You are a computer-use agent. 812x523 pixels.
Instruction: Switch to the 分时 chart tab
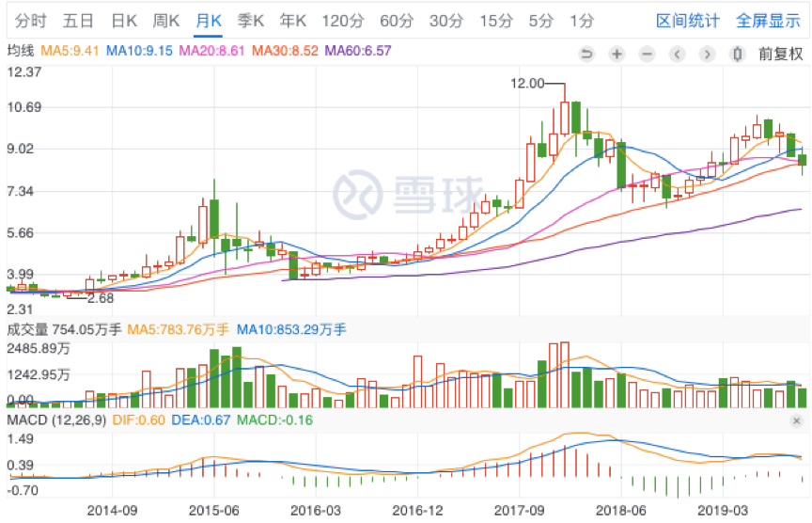tap(31, 22)
